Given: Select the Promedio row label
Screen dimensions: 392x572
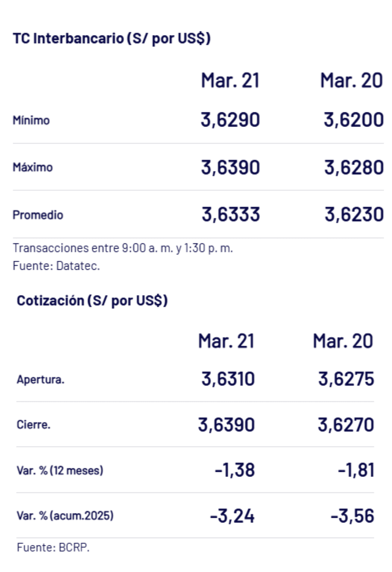Looking at the screenshot, I should tap(38, 215).
